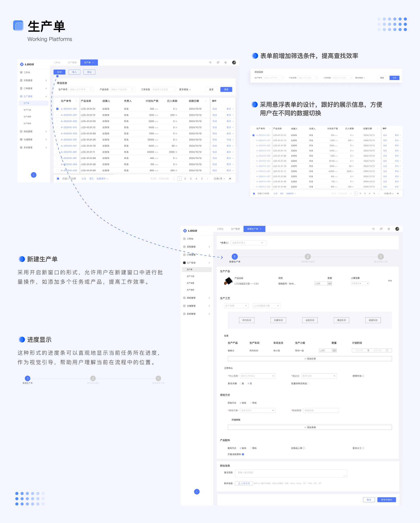
Task: Click 仓储管理 box icon in list window sidebar
Action: pyautogui.click(x=21, y=139)
